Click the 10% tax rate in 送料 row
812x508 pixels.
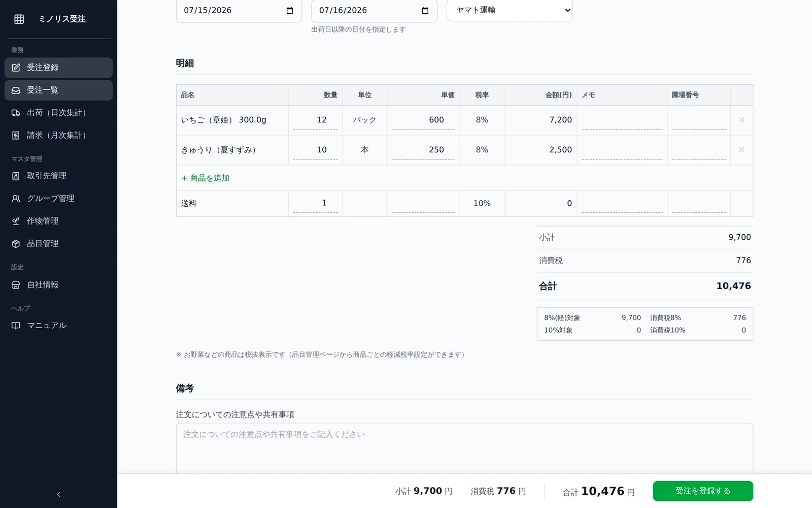482,203
